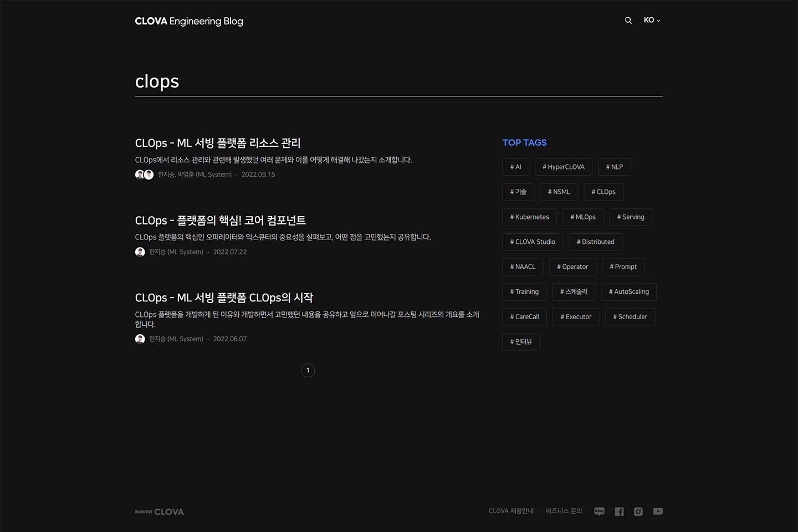Open the YouTube footer icon
The width and height of the screenshot is (798, 532).
(658, 511)
